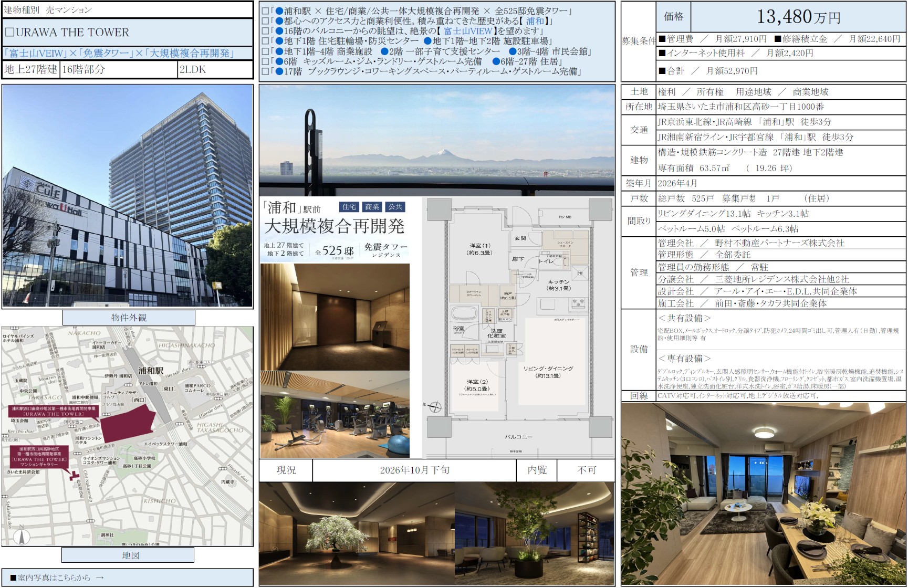Tick the checkbox on the 17階 ブックラウンジ line
908x588 pixels.
coord(265,71)
